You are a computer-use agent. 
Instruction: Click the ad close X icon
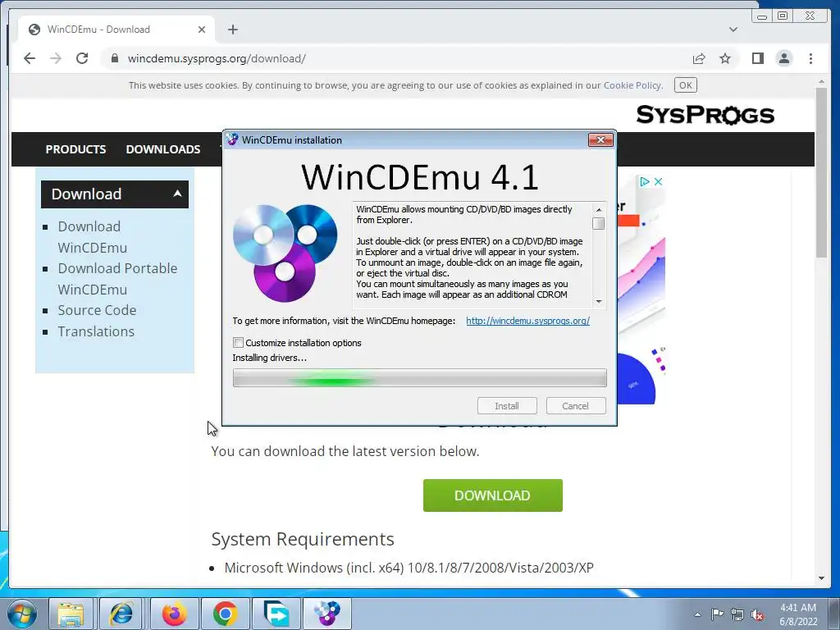click(659, 182)
